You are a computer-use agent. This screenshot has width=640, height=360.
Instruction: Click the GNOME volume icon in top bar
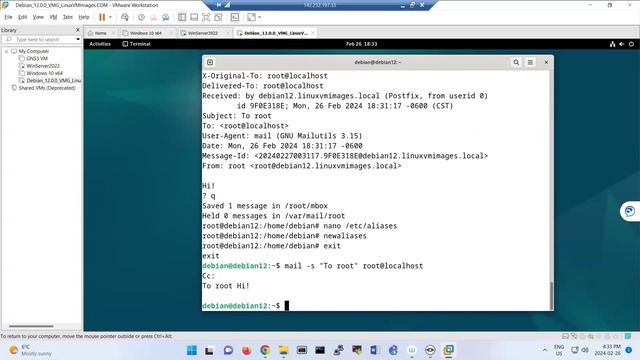pyautogui.click(x=622, y=44)
